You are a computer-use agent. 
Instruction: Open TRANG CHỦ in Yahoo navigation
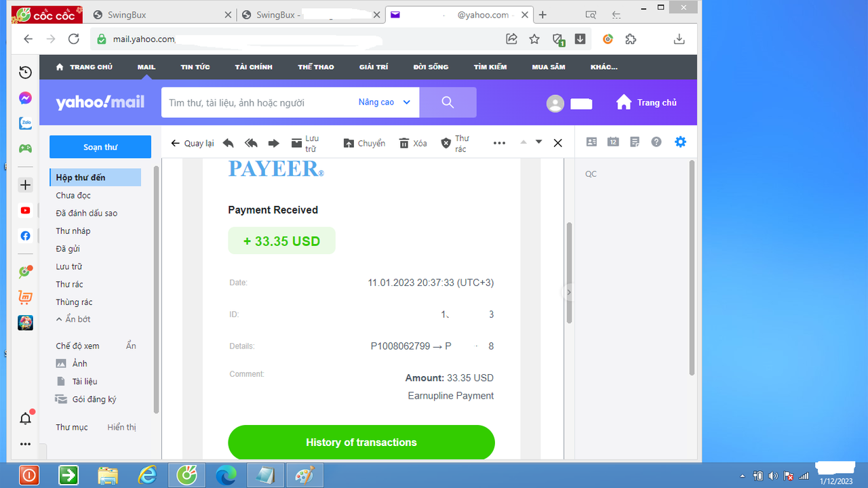pyautogui.click(x=84, y=67)
